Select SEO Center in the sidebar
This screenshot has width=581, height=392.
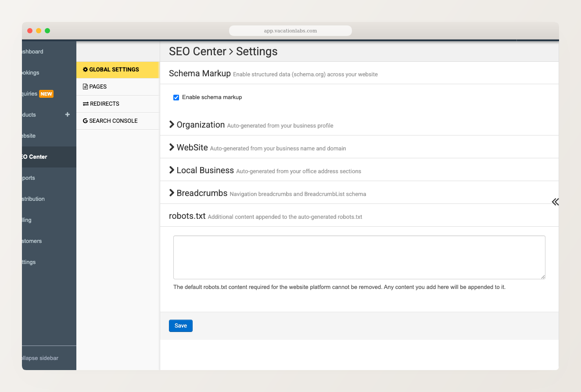[49, 157]
